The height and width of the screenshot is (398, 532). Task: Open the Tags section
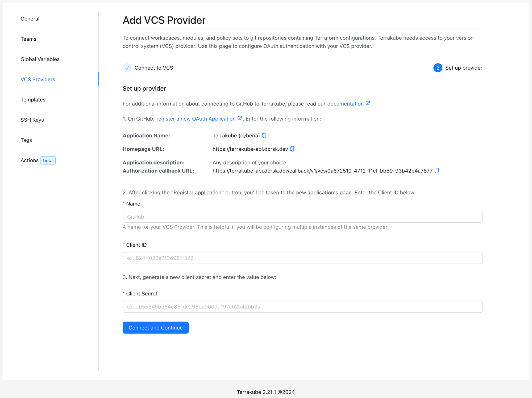click(26, 140)
